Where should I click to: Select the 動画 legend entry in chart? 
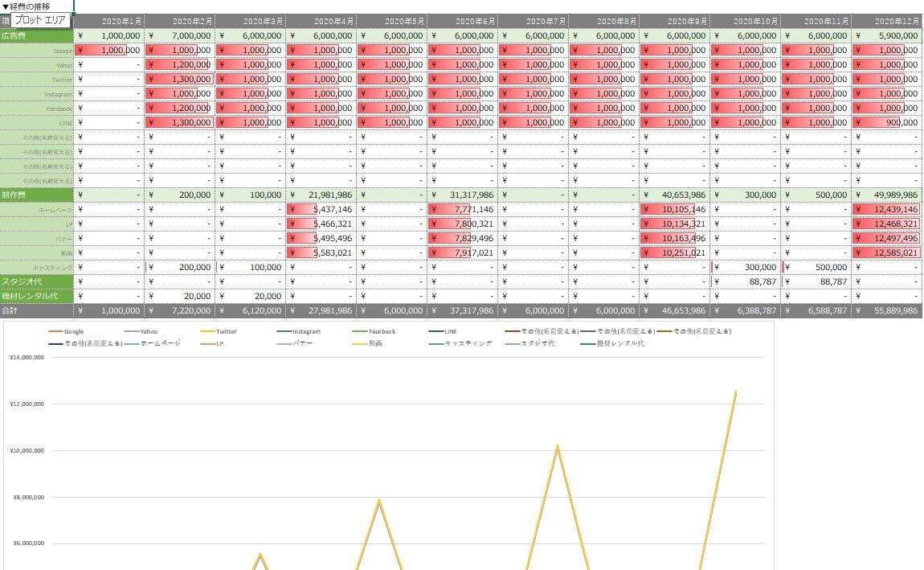[x=368, y=343]
